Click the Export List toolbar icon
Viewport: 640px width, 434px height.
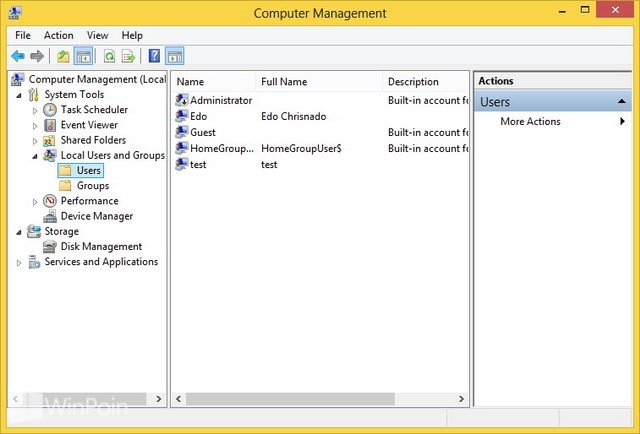pos(128,56)
